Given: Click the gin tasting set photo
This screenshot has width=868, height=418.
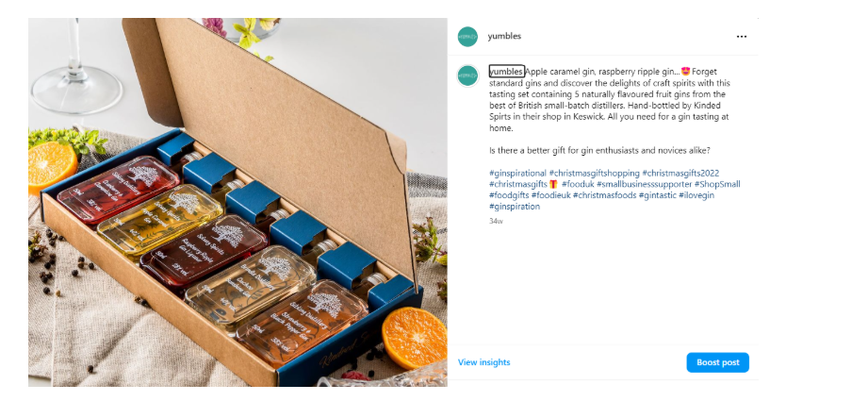Looking at the screenshot, I should click(237, 202).
